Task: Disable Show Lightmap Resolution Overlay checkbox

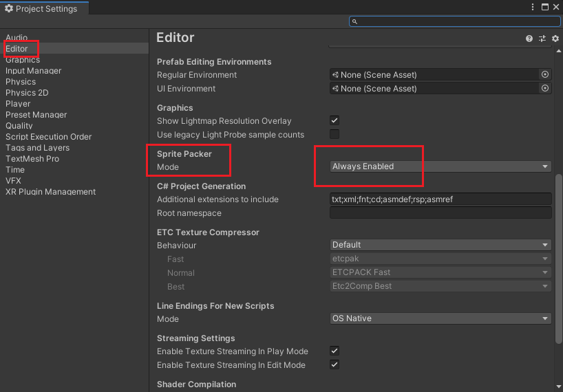Action: (334, 120)
